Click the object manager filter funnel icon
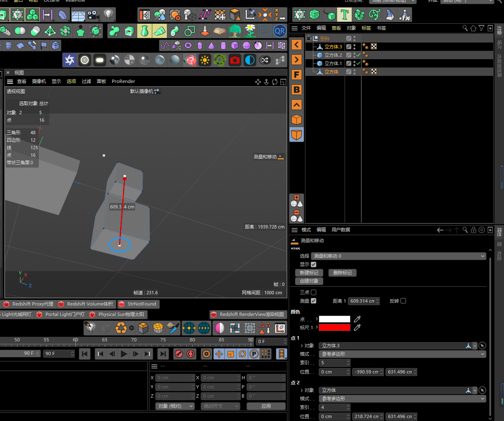 coord(481,28)
